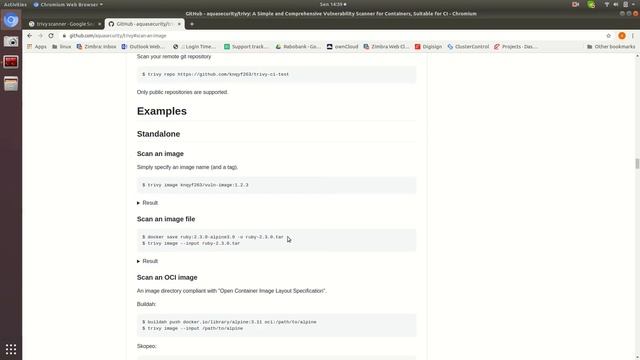Bookmark this page with the star icon
Image resolution: width=640 pixels, height=360 pixels.
pos(609,36)
